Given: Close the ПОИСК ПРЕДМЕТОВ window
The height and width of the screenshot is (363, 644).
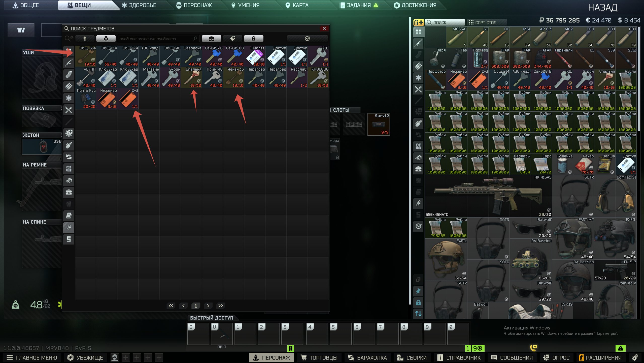Looking at the screenshot, I should point(324,28).
